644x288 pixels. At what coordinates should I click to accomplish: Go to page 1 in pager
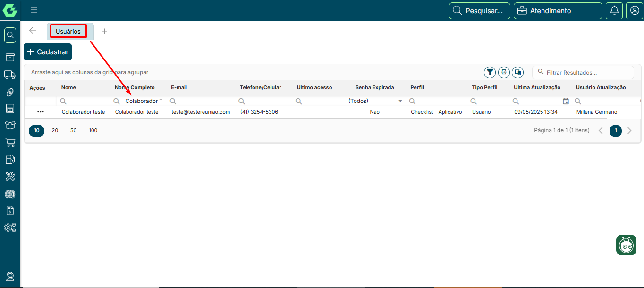[616, 131]
